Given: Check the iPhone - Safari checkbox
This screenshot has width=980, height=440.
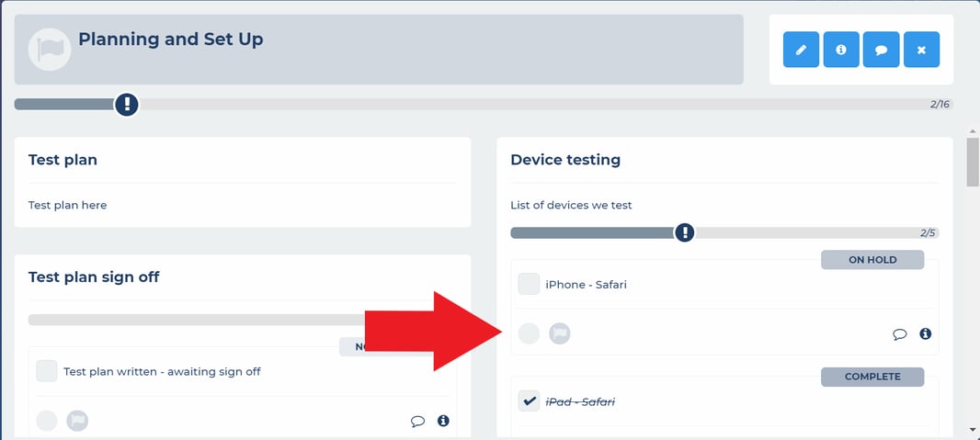Looking at the screenshot, I should click(529, 284).
